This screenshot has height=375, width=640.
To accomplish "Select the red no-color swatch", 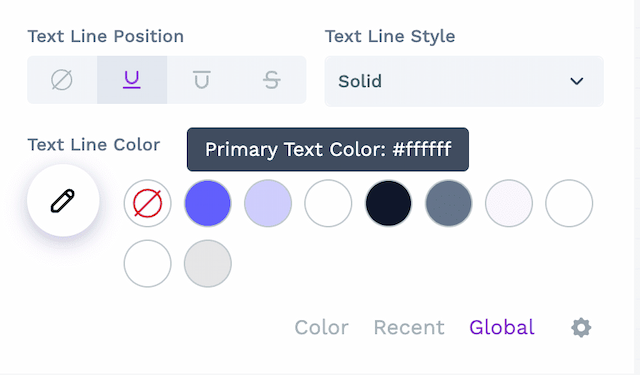I will 147,203.
